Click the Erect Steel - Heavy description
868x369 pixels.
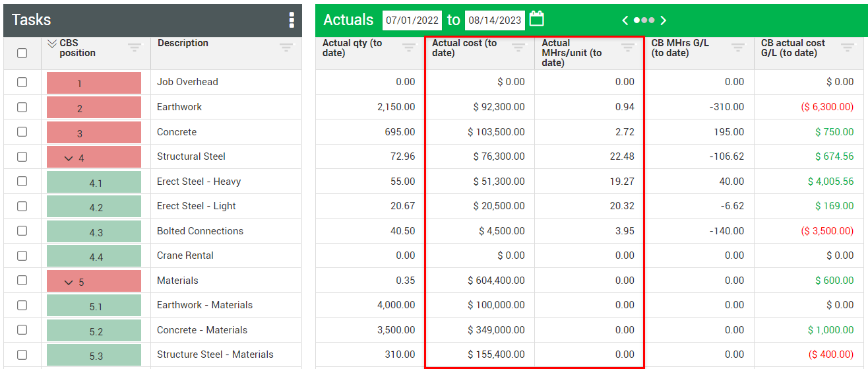click(x=199, y=182)
